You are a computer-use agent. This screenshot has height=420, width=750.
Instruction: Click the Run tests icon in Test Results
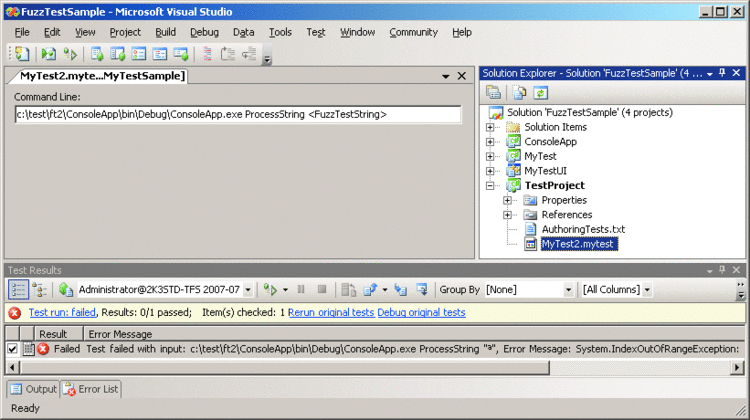tap(270, 289)
